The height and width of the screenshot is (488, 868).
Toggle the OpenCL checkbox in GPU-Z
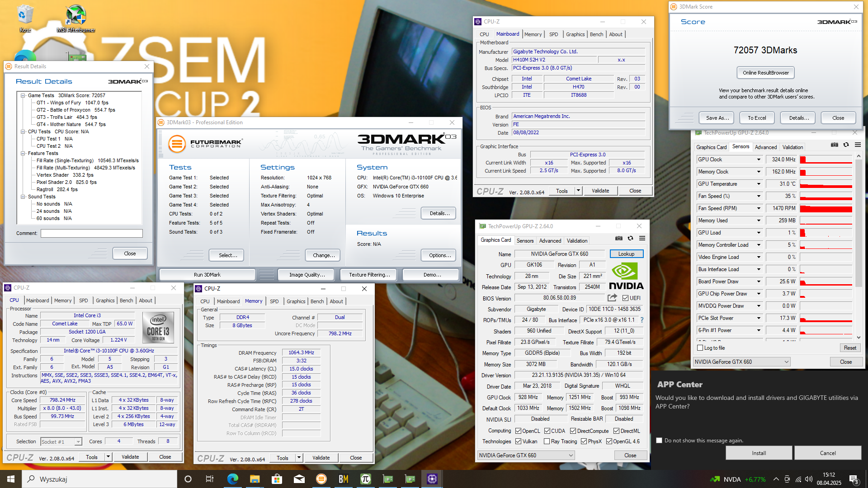518,431
